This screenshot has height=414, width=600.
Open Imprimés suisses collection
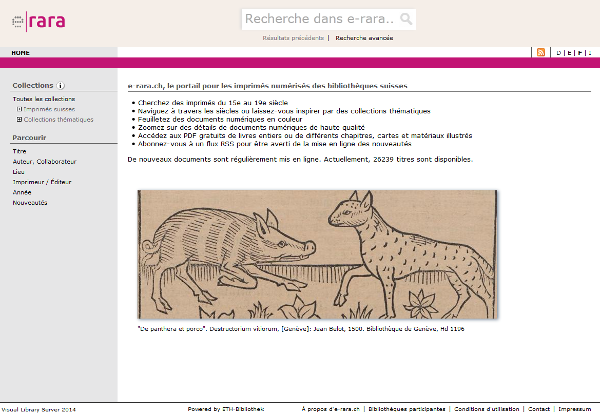click(x=49, y=109)
